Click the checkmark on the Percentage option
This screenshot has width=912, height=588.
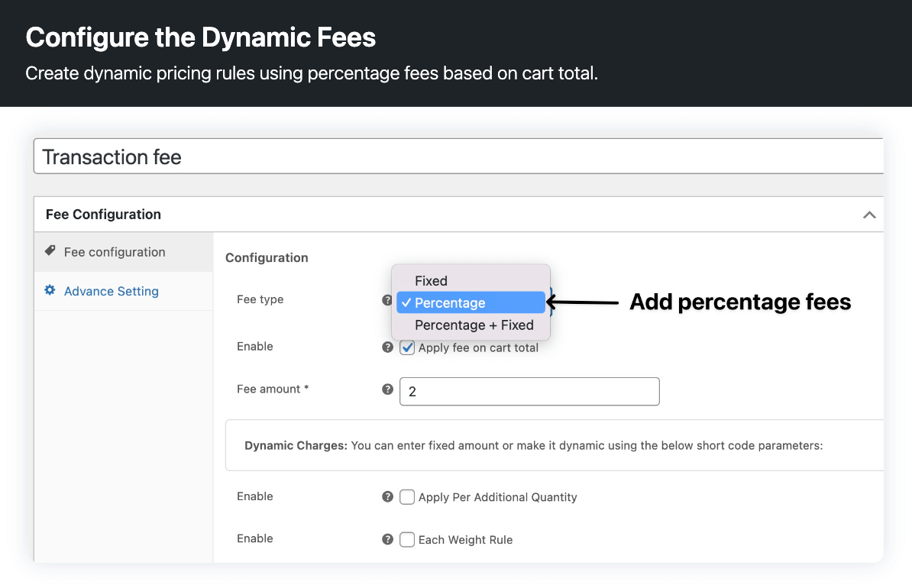(407, 302)
